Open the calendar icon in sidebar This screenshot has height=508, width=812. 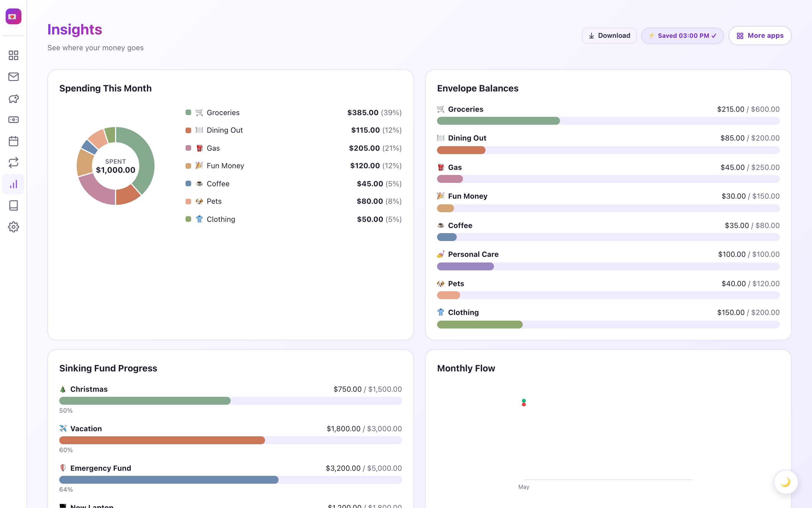point(14,141)
